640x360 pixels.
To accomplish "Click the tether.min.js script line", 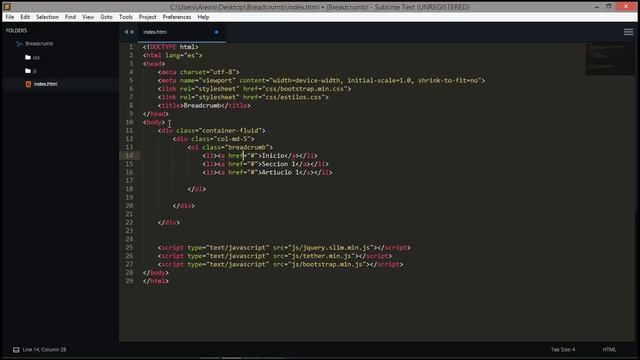I will tap(275, 256).
